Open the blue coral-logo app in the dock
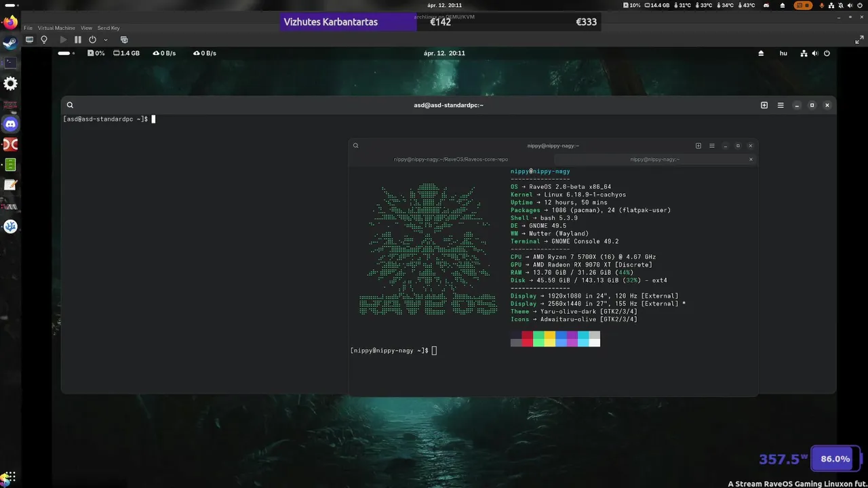 click(x=10, y=226)
